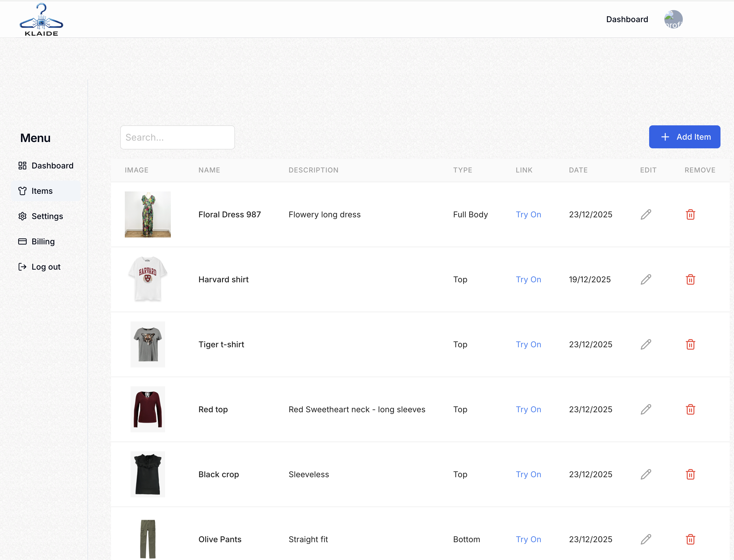734x560 pixels.
Task: Try On the Floral Dress 987
Action: [x=528, y=214]
